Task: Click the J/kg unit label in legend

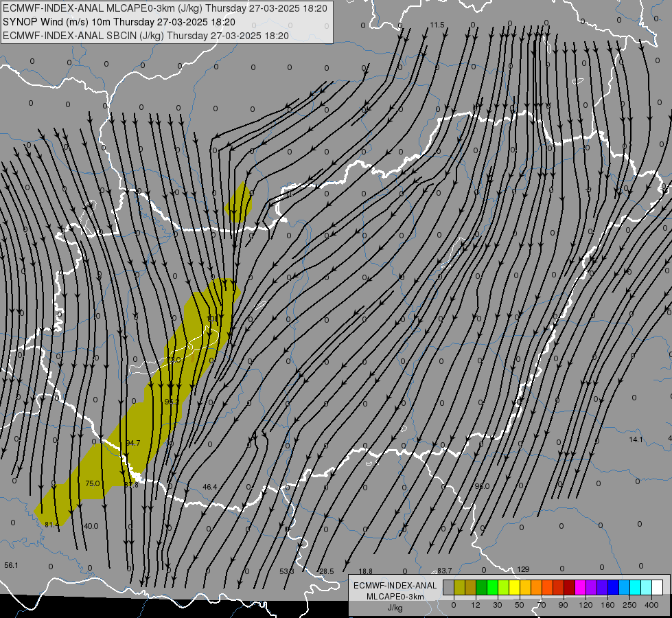Action: point(395,608)
